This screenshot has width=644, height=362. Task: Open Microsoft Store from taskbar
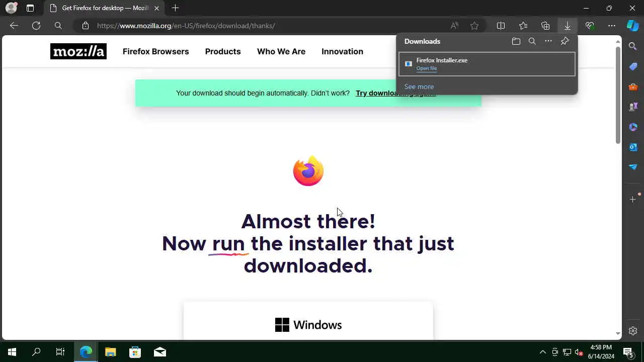tap(135, 352)
